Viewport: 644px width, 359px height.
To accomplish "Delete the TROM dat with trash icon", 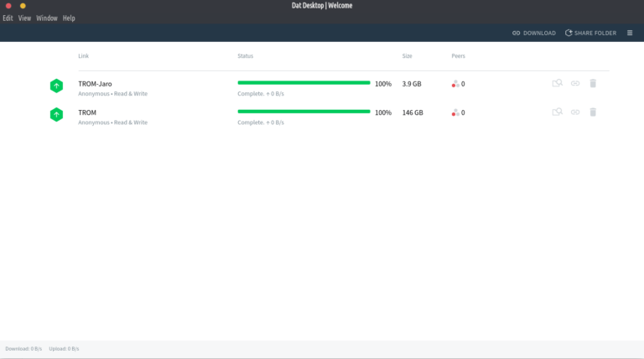I will click(593, 112).
